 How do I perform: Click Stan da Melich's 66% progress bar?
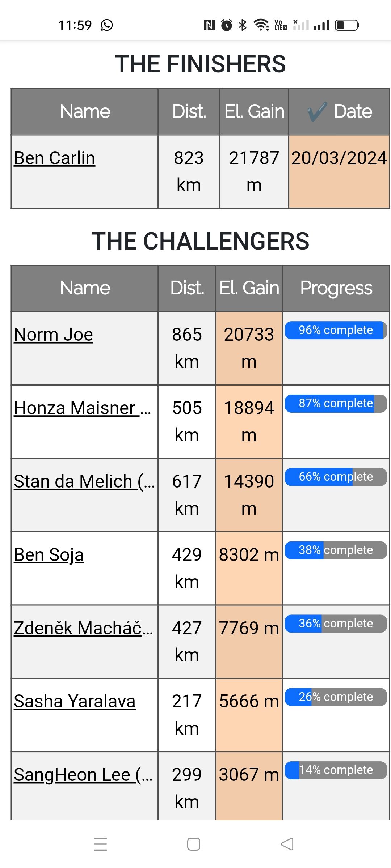click(336, 477)
